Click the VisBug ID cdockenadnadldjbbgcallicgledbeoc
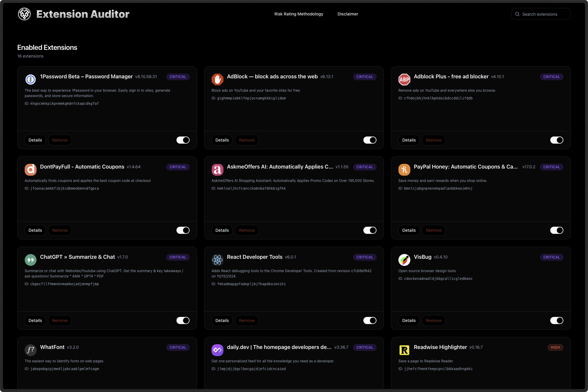 pyautogui.click(x=438, y=279)
